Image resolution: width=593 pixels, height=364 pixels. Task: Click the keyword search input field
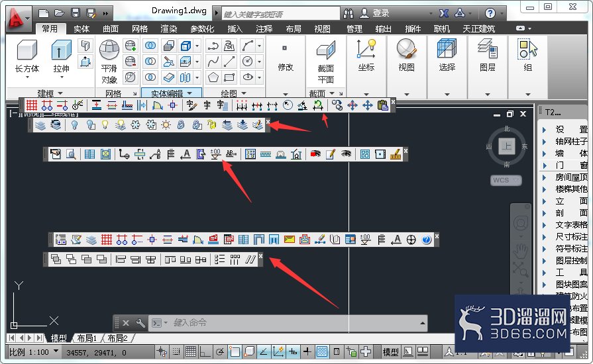[x=280, y=14]
